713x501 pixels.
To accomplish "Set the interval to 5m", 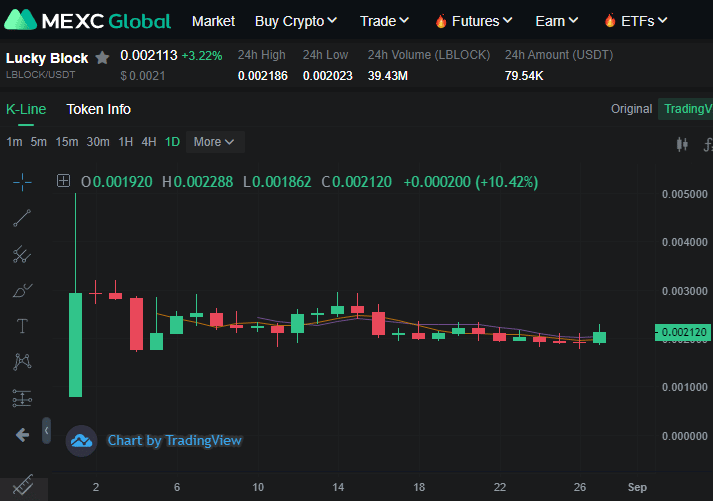I will click(x=39, y=142).
